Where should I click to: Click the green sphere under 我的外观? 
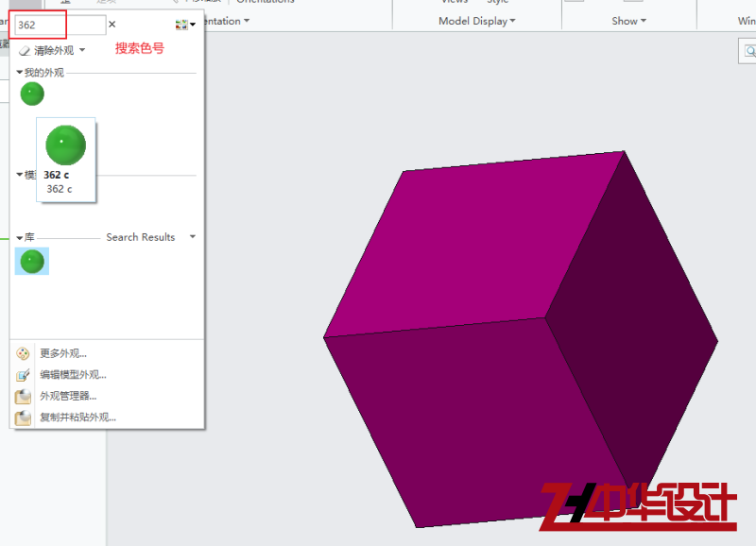click(x=31, y=94)
